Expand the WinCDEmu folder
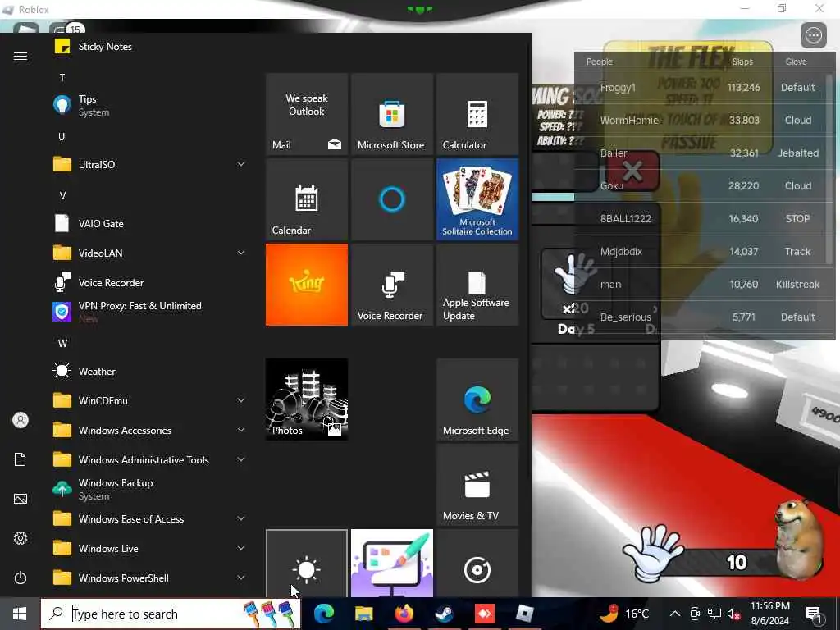840x630 pixels. 150,400
